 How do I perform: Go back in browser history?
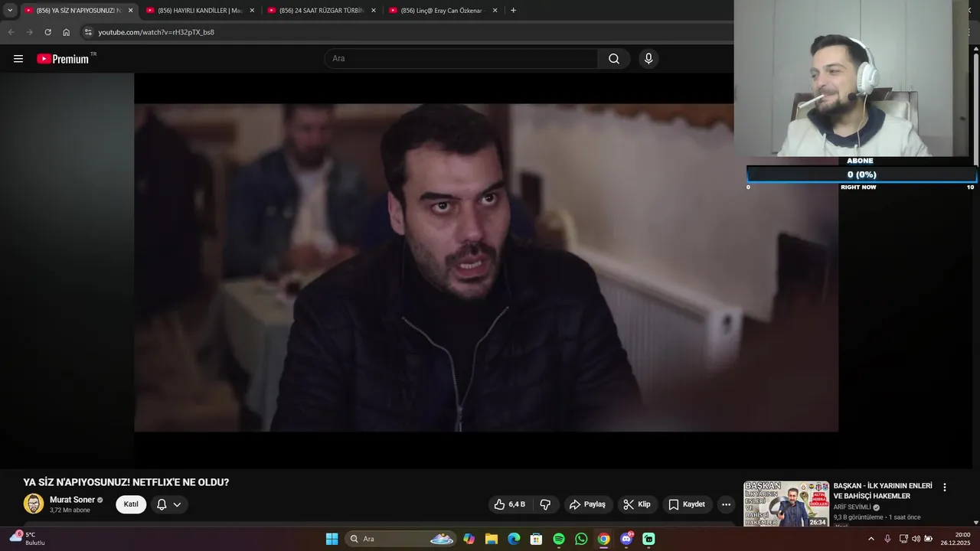11,32
